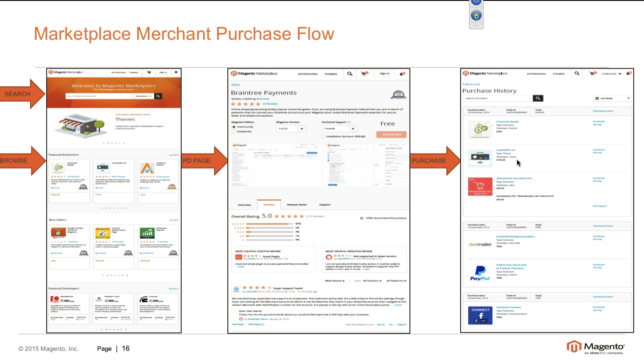Open EXTENSIONS menu on Marketplace home page
The image size is (644, 362).
[118, 72]
